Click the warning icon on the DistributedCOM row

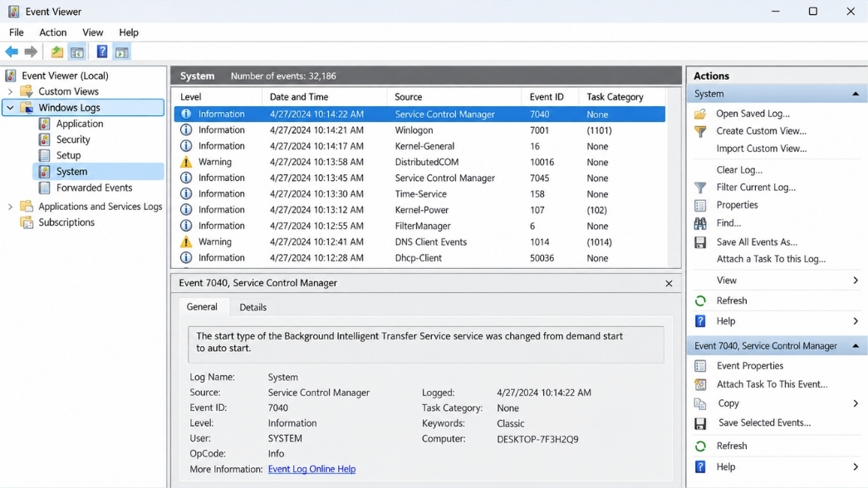187,162
